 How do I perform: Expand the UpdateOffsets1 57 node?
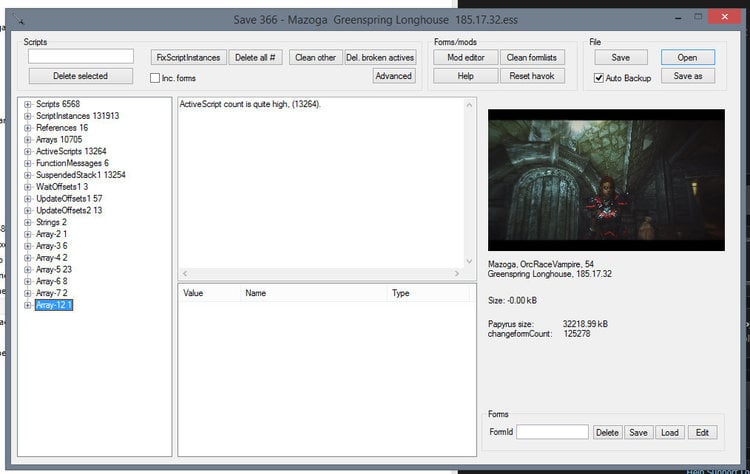point(28,198)
